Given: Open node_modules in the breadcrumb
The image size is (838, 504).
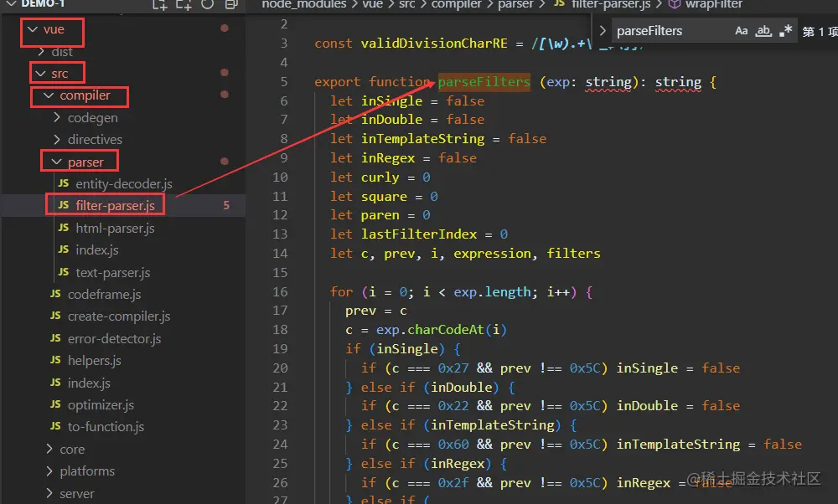Looking at the screenshot, I should [x=303, y=4].
